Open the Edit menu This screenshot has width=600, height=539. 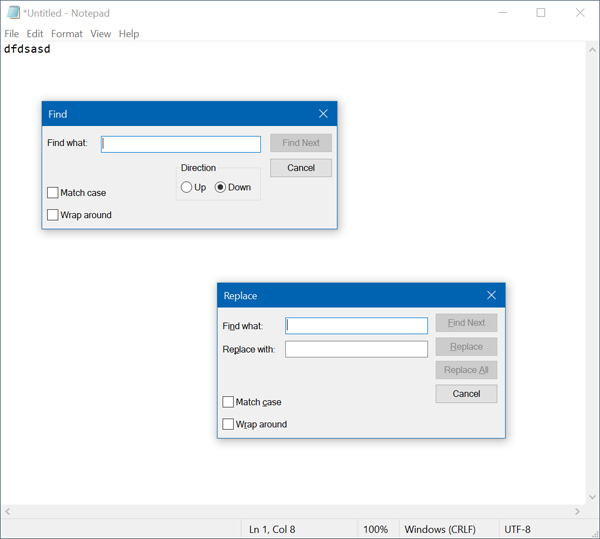[35, 34]
